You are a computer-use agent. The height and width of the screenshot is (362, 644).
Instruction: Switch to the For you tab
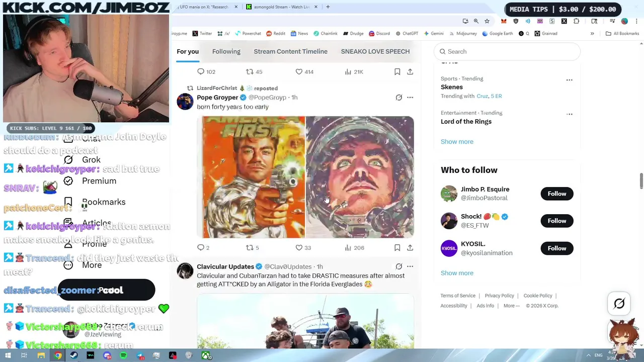tap(188, 51)
